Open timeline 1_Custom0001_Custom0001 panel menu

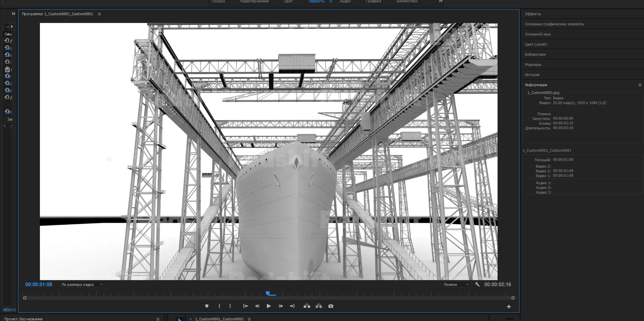[x=249, y=319]
